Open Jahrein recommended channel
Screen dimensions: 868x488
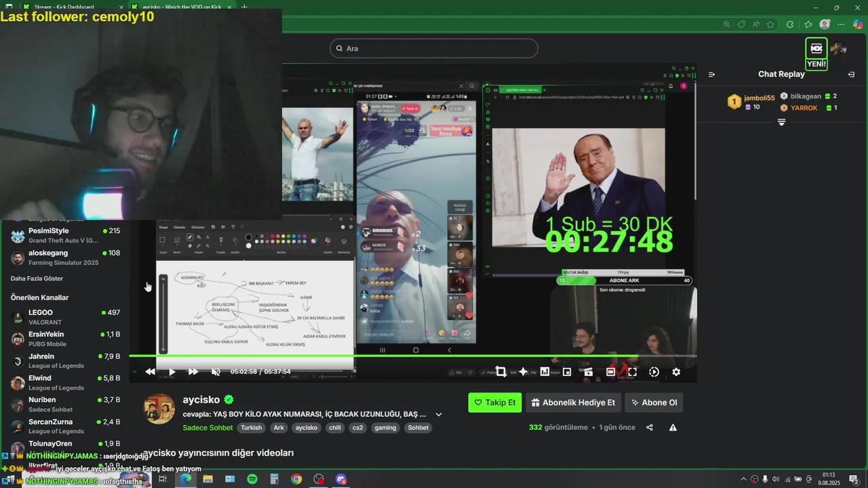(x=65, y=361)
